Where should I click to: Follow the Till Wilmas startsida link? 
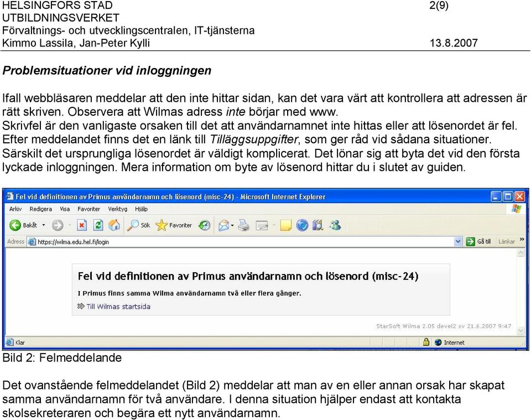coord(118,307)
